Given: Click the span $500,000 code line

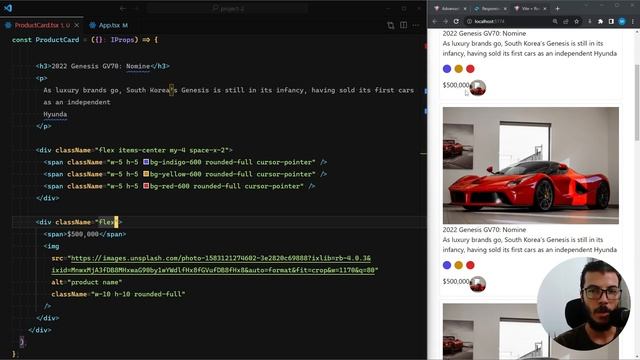Looking at the screenshot, I should (x=85, y=234).
